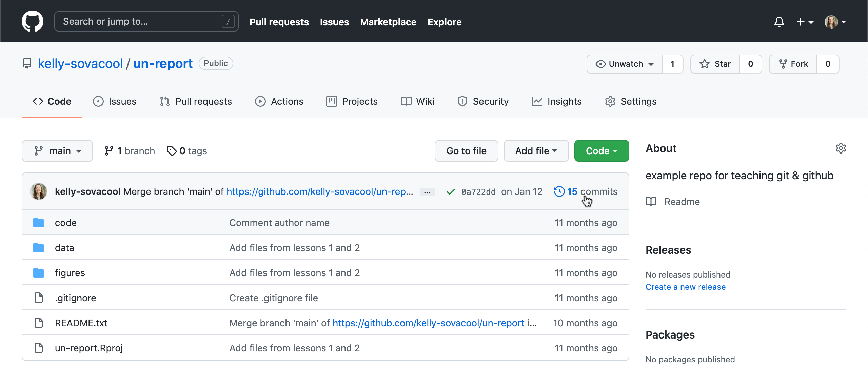Open the Wiki tab
This screenshot has height=368, width=868.
pyautogui.click(x=417, y=101)
